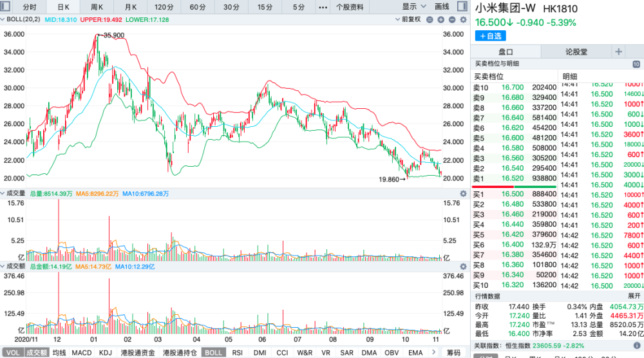
Task: Toggle the VOL indicator button
Action: [13, 353]
